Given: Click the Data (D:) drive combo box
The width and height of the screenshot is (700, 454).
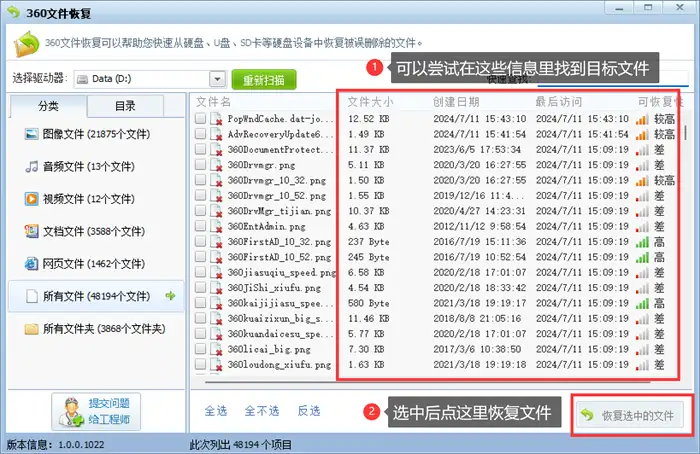Looking at the screenshot, I should tap(150, 79).
